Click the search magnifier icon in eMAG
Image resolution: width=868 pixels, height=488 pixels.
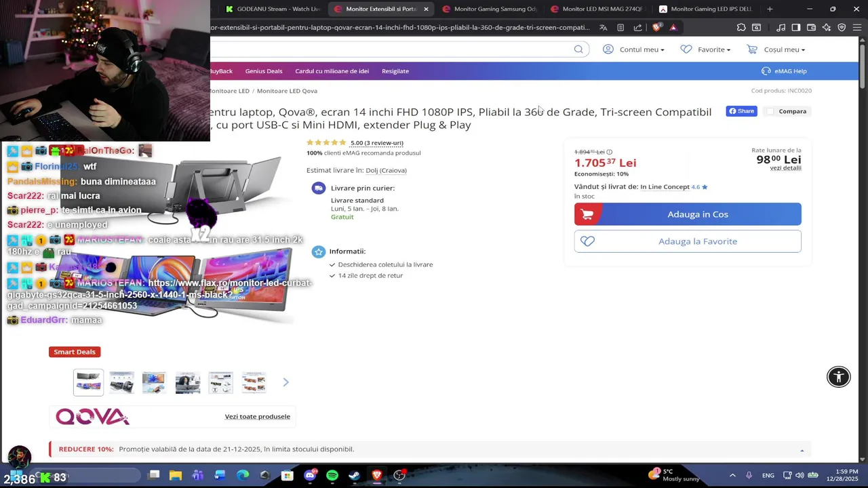coord(578,49)
